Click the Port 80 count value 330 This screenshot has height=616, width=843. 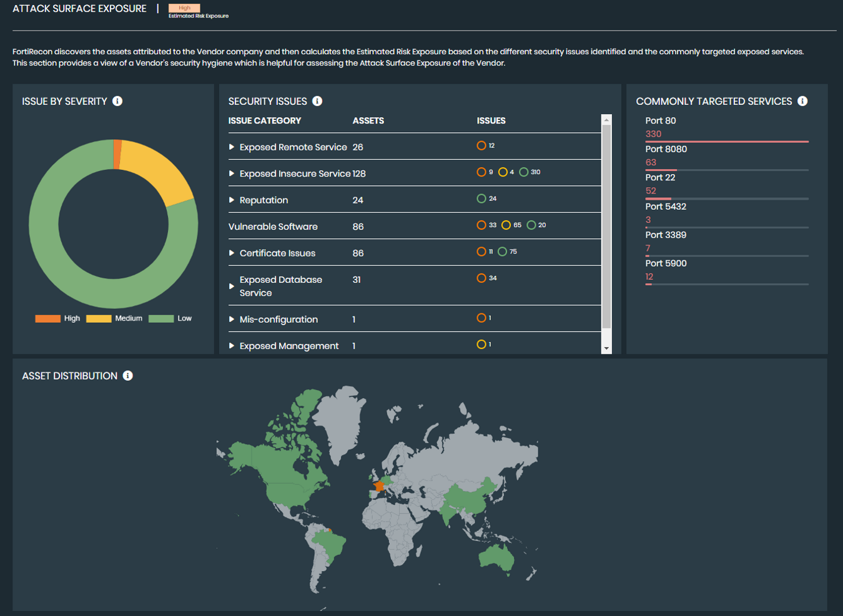coord(653,134)
